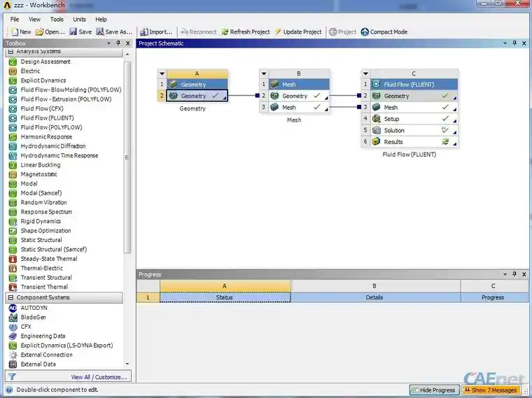Open system C dropdown menu arrow

click(x=365, y=73)
